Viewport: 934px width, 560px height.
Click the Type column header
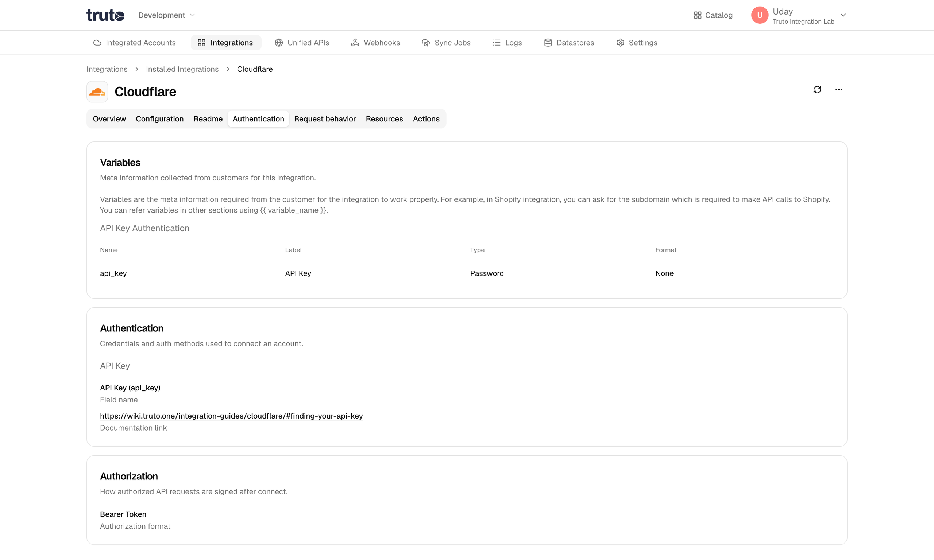(x=477, y=250)
